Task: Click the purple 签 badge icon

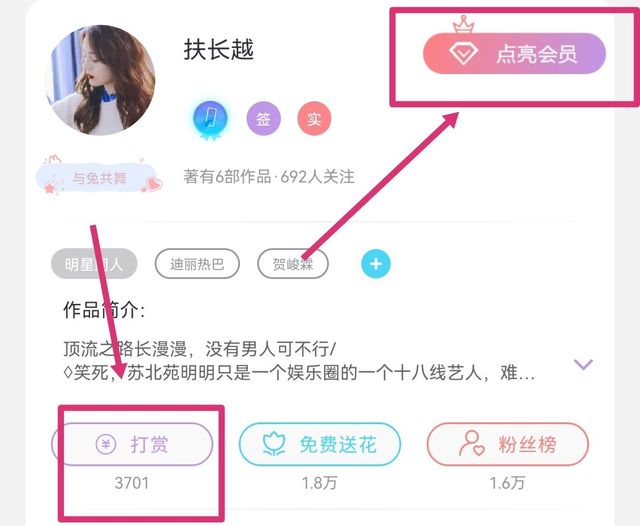Action: pos(264,119)
